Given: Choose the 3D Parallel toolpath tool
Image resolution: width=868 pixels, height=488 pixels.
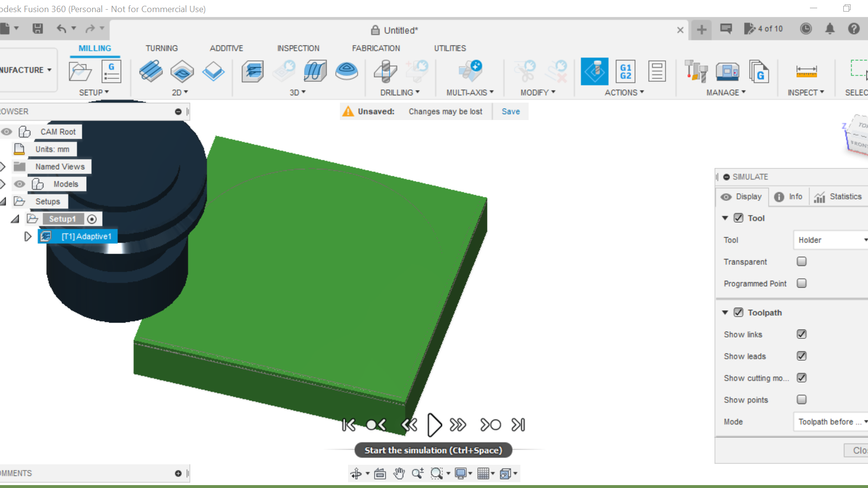Looking at the screenshot, I should pyautogui.click(x=315, y=71).
